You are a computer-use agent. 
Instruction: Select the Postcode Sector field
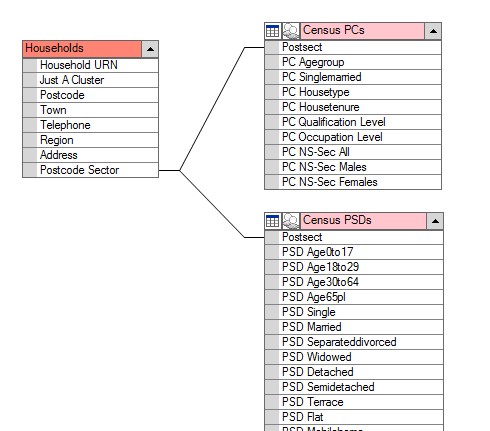(x=90, y=170)
